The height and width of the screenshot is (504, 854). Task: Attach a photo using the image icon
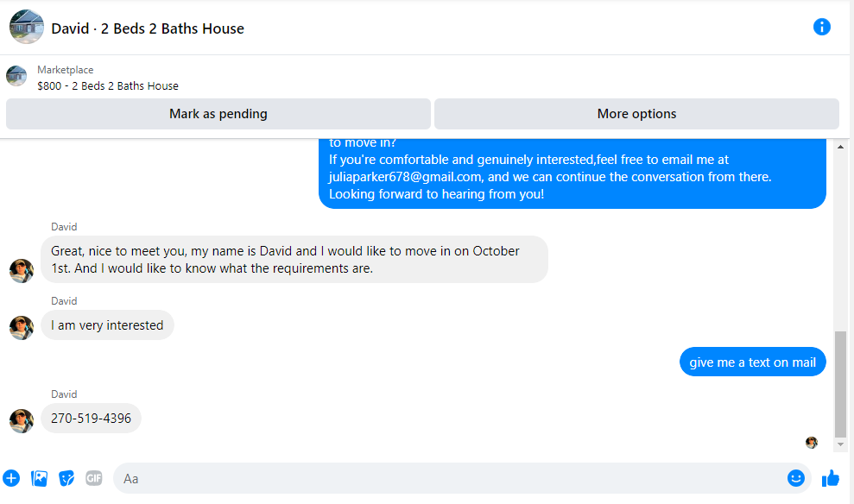coord(39,478)
